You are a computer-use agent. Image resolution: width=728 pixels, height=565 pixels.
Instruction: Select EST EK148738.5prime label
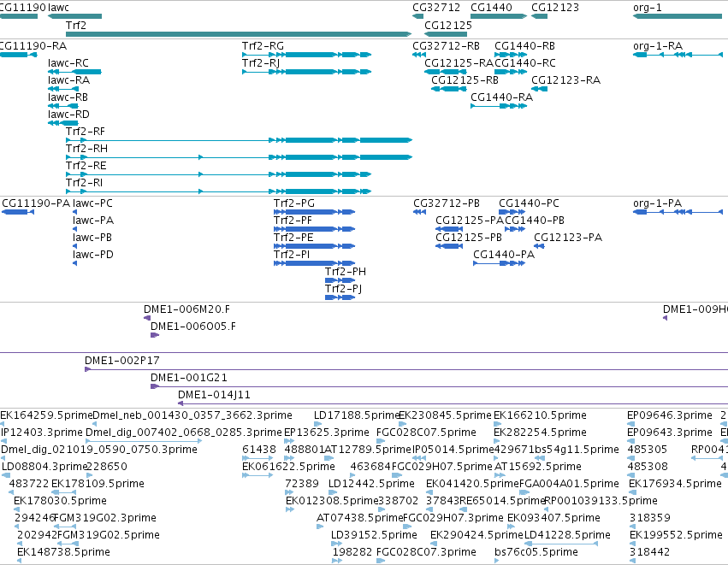(63, 552)
